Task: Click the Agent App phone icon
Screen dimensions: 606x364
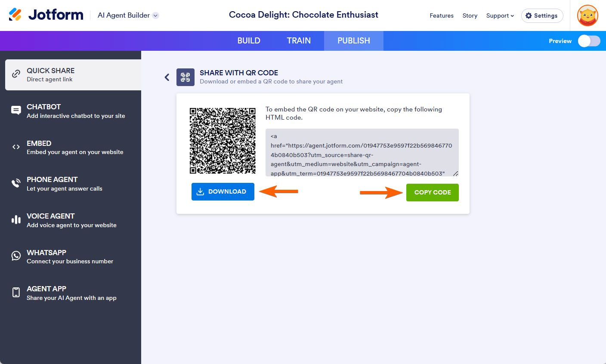Action: pyautogui.click(x=16, y=293)
